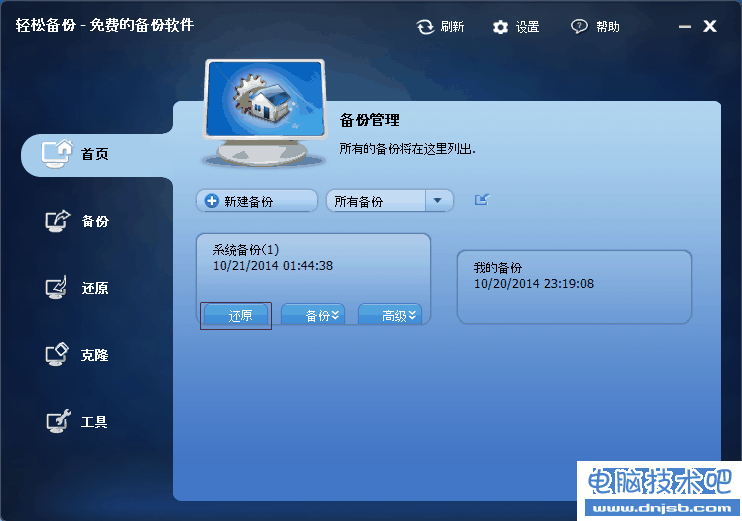The width and height of the screenshot is (742, 521).
Task: Select the 系统备份(1) backup entry
Action: pos(313,267)
